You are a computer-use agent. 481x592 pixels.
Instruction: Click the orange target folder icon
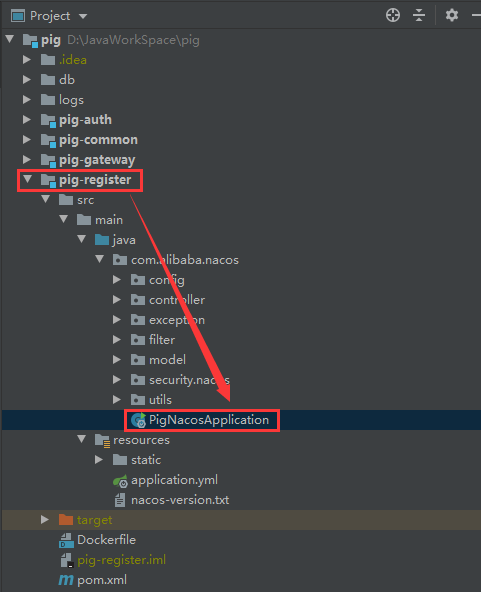tap(66, 520)
